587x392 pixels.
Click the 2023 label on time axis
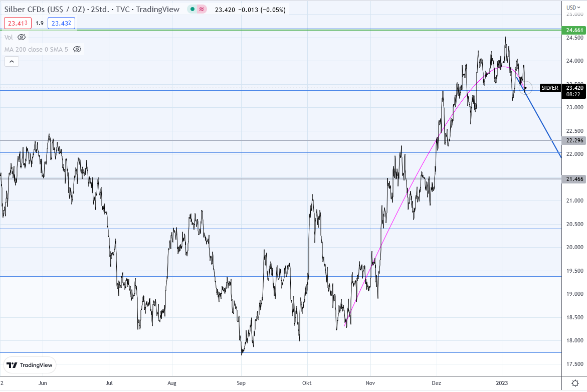pyautogui.click(x=502, y=383)
